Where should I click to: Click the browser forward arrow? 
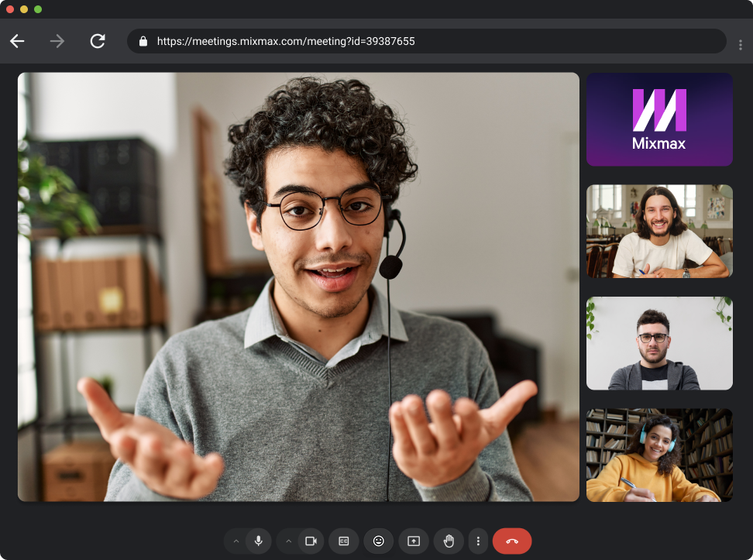57,41
